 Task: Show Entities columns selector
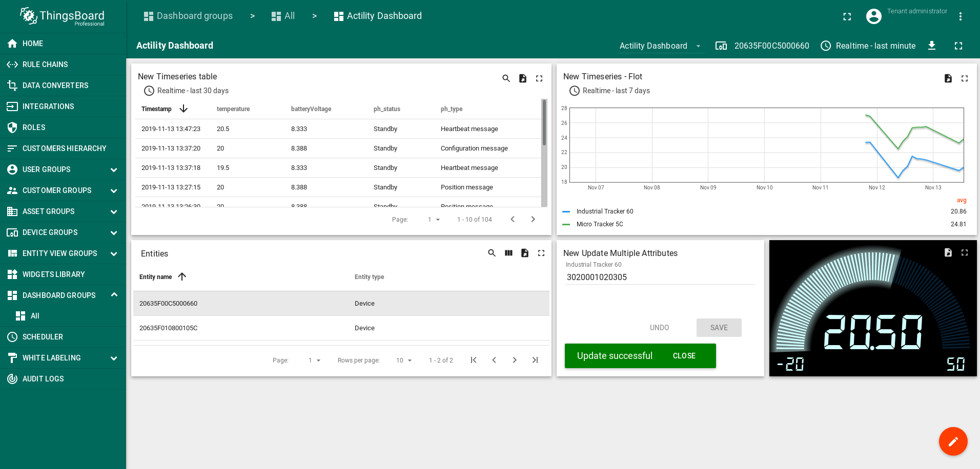[508, 253]
